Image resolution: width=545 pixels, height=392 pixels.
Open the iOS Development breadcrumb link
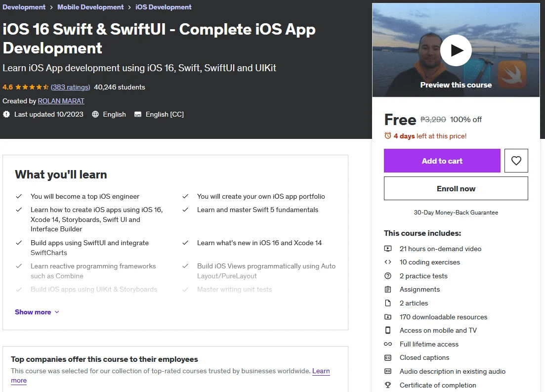pyautogui.click(x=164, y=7)
